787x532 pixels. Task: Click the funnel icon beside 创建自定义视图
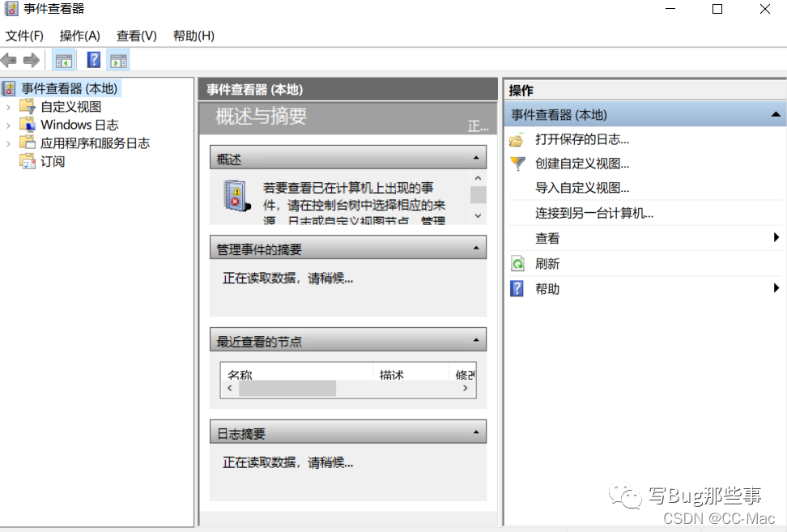[x=517, y=164]
